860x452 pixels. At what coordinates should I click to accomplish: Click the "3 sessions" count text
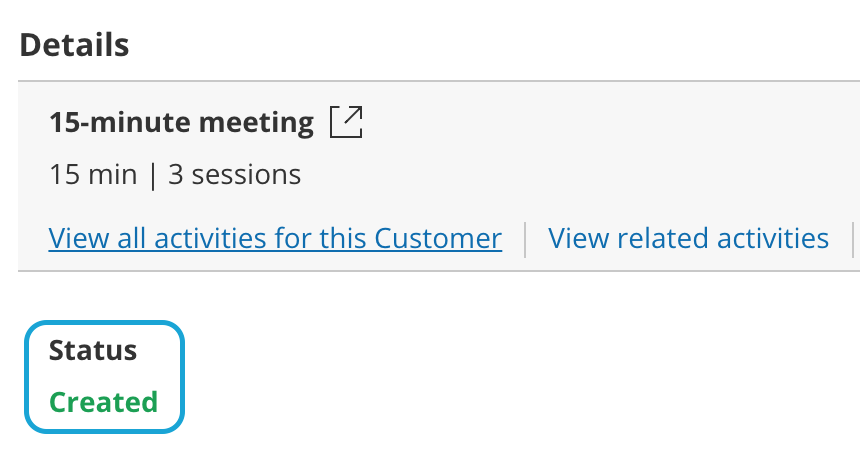pos(234,175)
